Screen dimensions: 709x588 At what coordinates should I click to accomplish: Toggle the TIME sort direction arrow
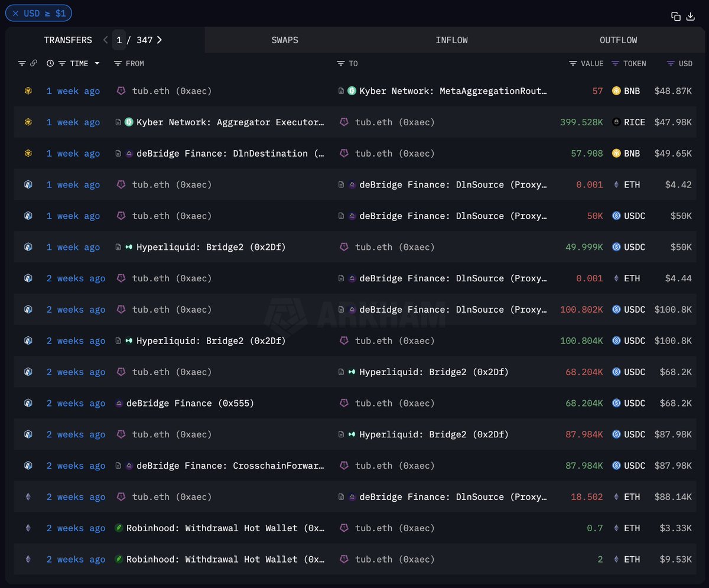pos(97,63)
